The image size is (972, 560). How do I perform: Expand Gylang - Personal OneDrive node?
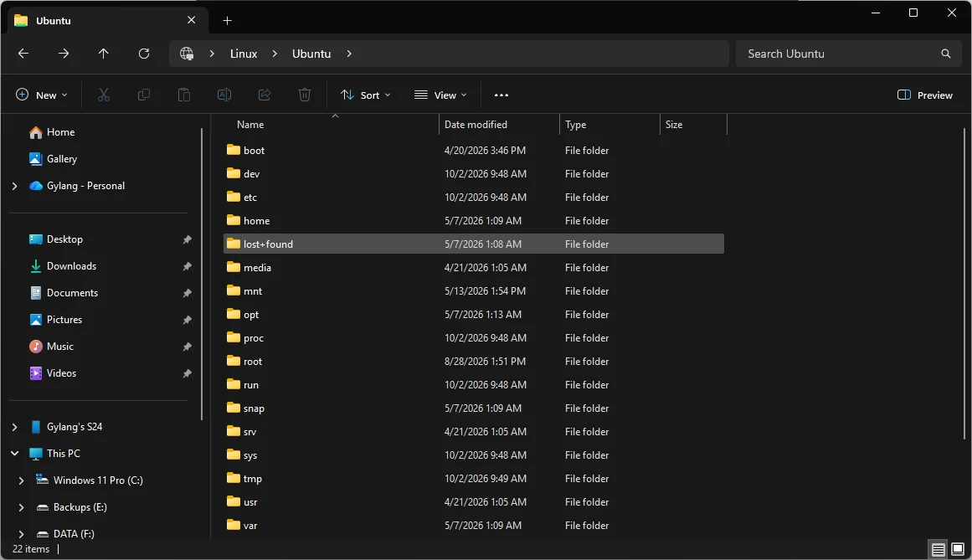pos(15,186)
